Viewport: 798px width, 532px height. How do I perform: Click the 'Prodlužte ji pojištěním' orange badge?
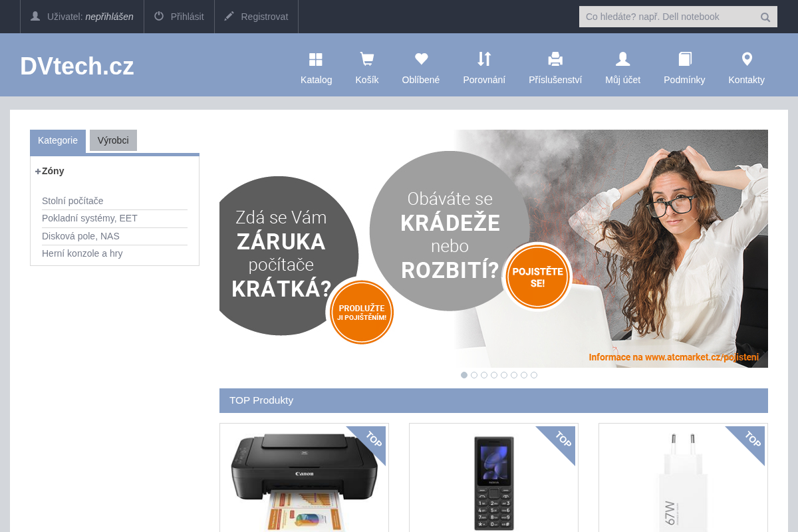pos(362,313)
